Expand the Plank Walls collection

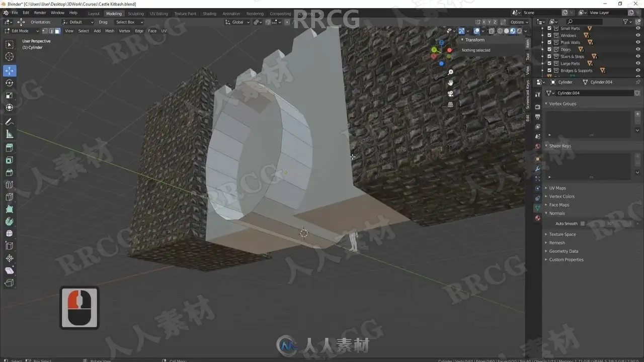point(542,42)
